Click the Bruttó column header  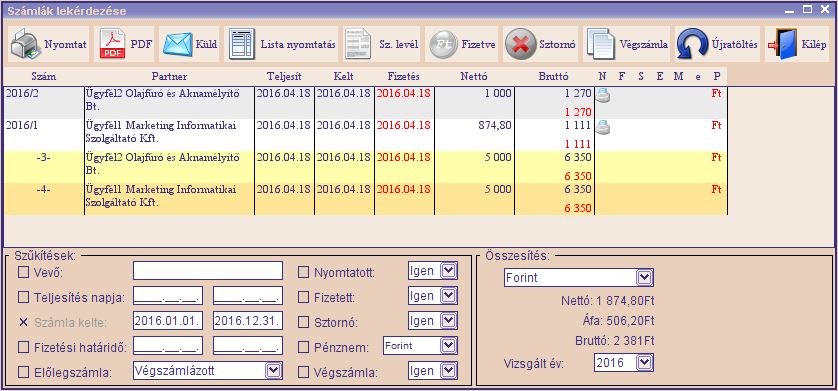554,76
